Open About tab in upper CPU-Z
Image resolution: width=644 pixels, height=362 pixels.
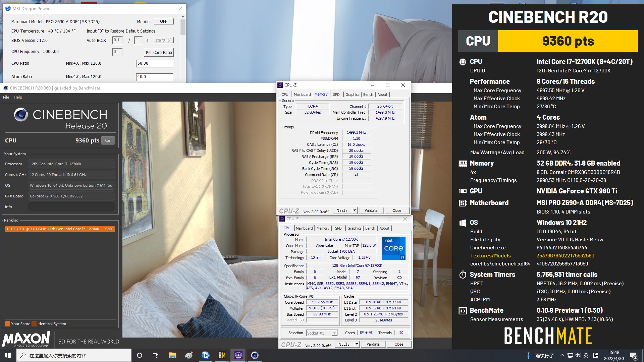(x=382, y=95)
